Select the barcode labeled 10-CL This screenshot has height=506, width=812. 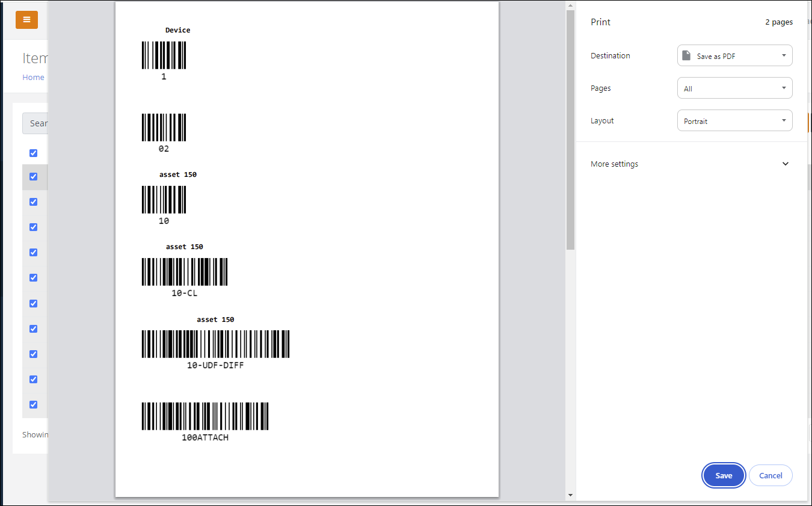185,272
